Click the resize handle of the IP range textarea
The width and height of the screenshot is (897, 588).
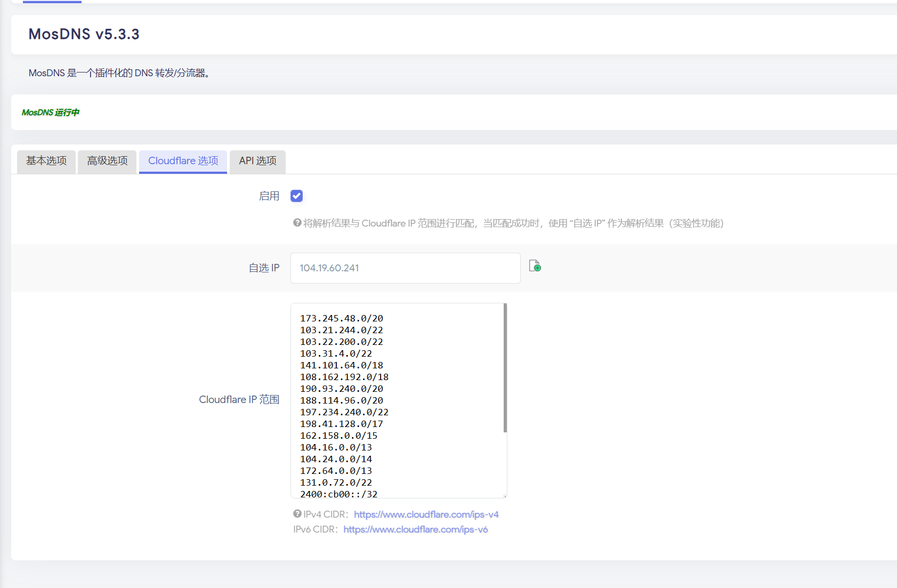(x=504, y=496)
